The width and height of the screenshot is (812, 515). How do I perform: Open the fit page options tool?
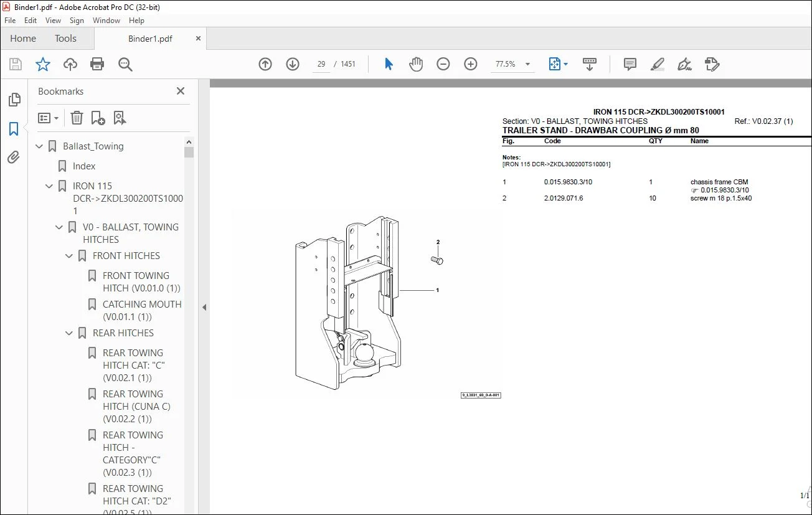tap(557, 64)
